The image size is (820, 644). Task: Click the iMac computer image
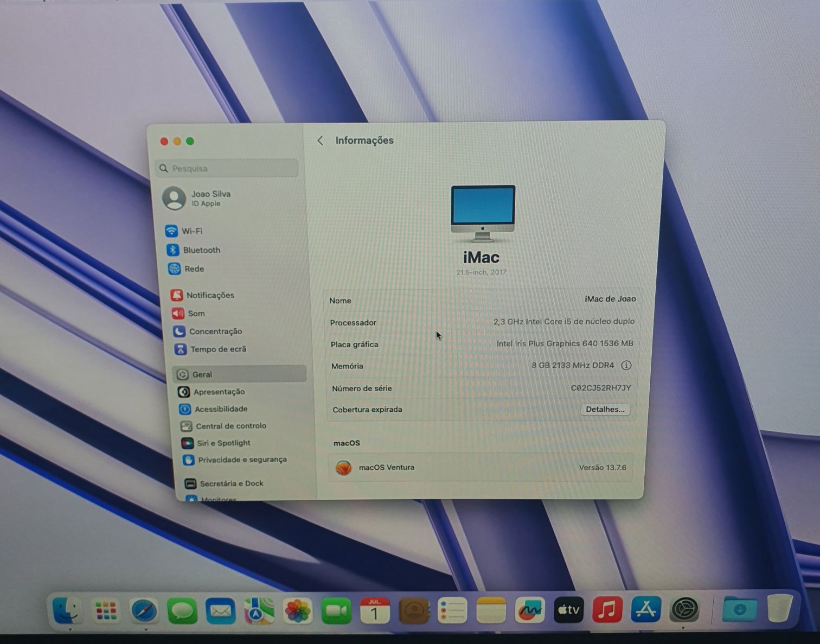point(483,213)
